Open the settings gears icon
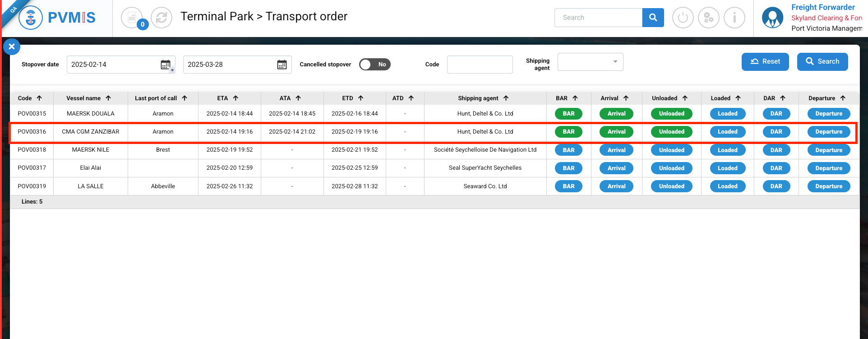 [709, 18]
